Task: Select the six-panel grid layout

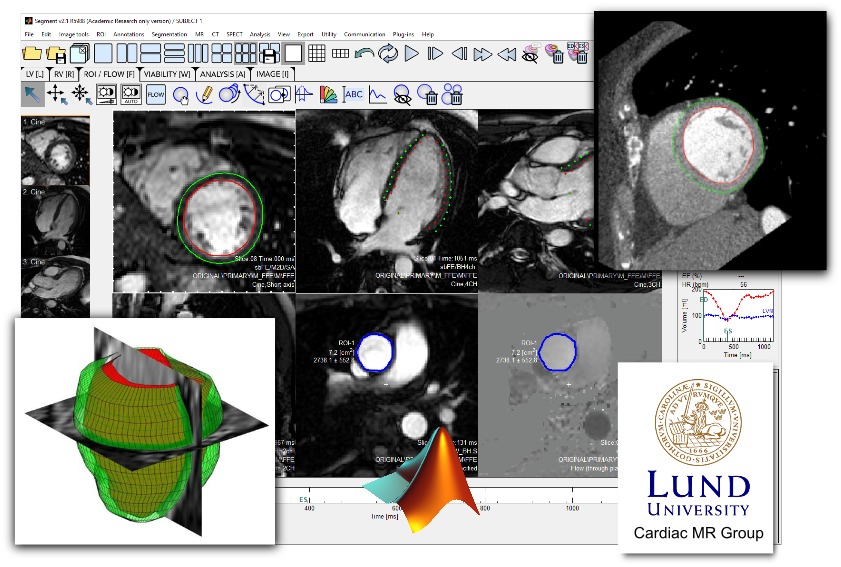Action: (246, 54)
